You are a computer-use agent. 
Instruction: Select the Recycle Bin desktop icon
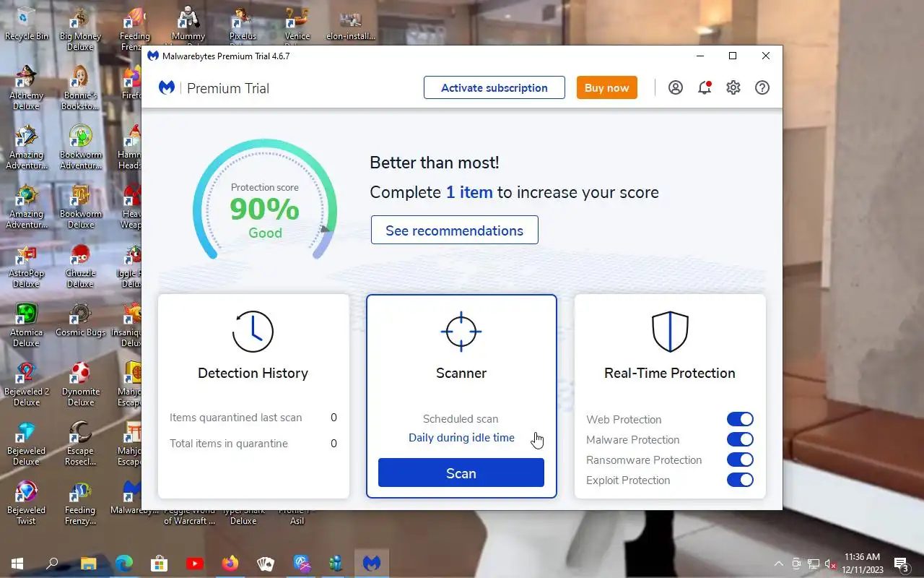click(x=27, y=25)
